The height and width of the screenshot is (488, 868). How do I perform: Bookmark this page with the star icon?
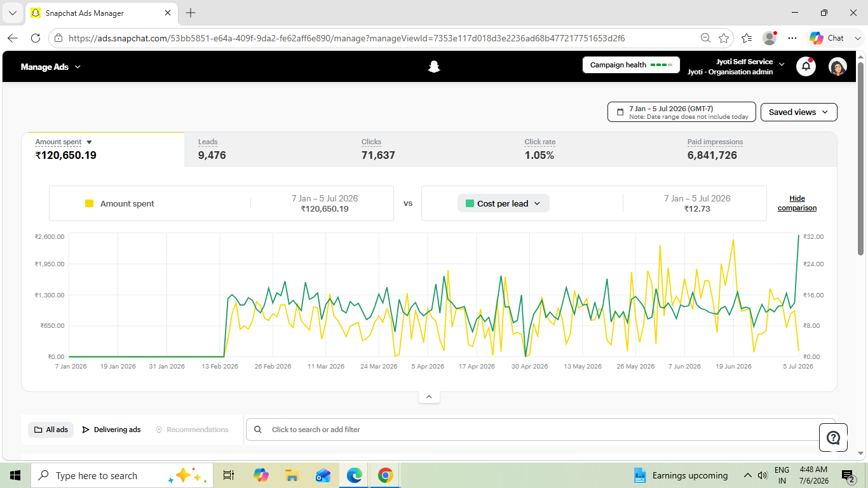[723, 38]
